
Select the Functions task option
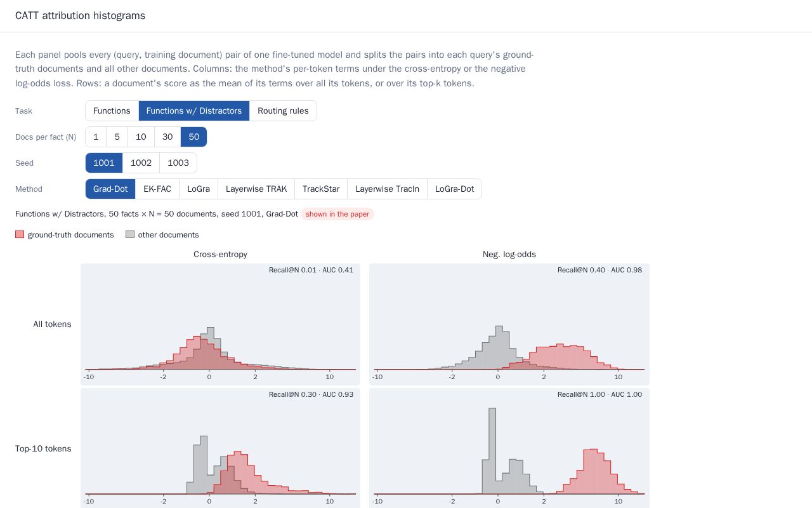click(x=112, y=110)
